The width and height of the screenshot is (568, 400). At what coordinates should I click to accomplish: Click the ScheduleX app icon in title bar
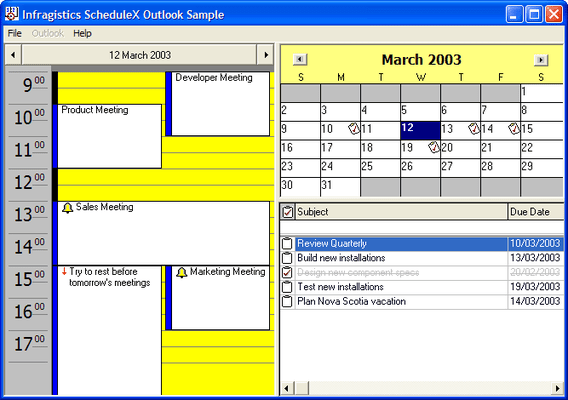(x=12, y=14)
